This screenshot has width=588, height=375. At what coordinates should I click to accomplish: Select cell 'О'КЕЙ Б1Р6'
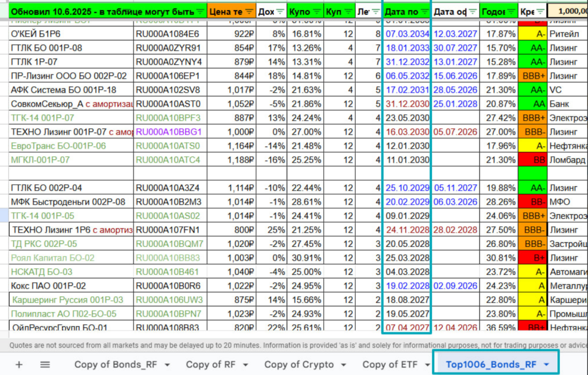pyautogui.click(x=71, y=34)
